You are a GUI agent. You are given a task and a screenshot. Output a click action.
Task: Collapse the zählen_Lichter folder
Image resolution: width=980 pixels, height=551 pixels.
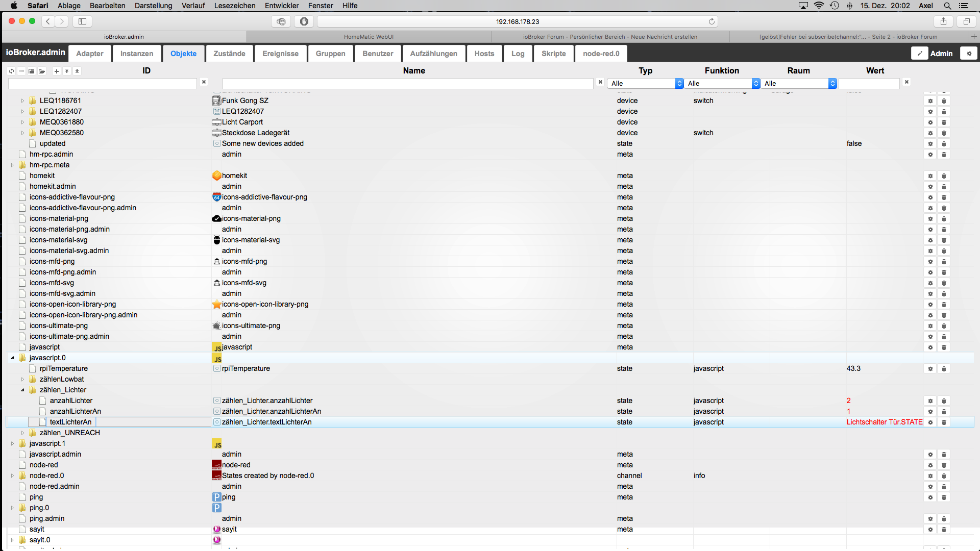[22, 390]
